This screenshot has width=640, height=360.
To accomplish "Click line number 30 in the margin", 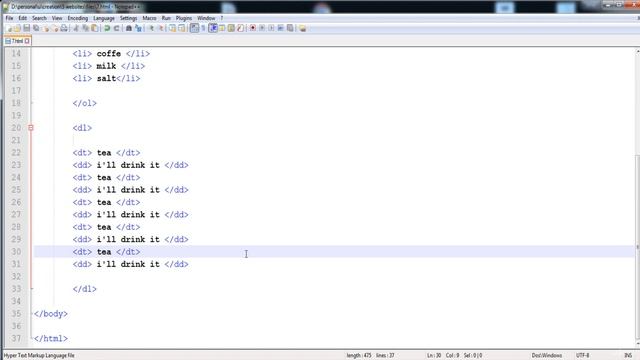I will (16, 252).
